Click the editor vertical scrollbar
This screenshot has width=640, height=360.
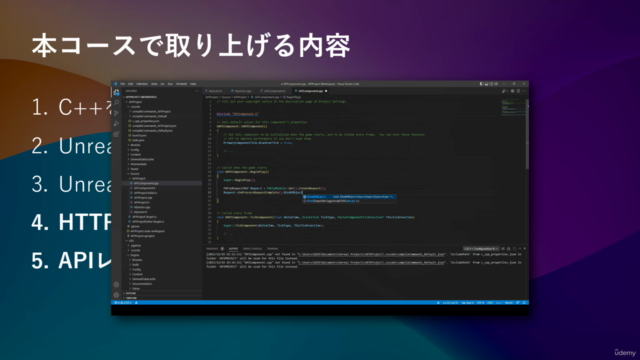(x=527, y=135)
